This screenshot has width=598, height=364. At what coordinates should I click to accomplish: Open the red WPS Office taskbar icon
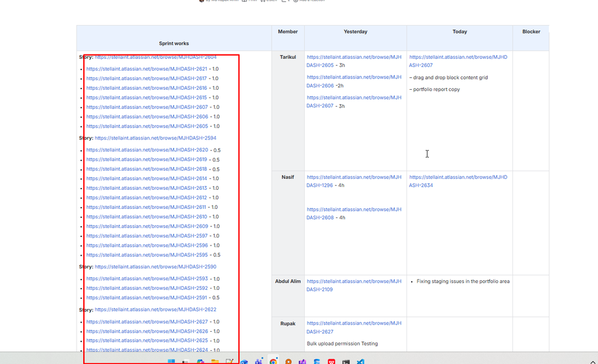332,362
